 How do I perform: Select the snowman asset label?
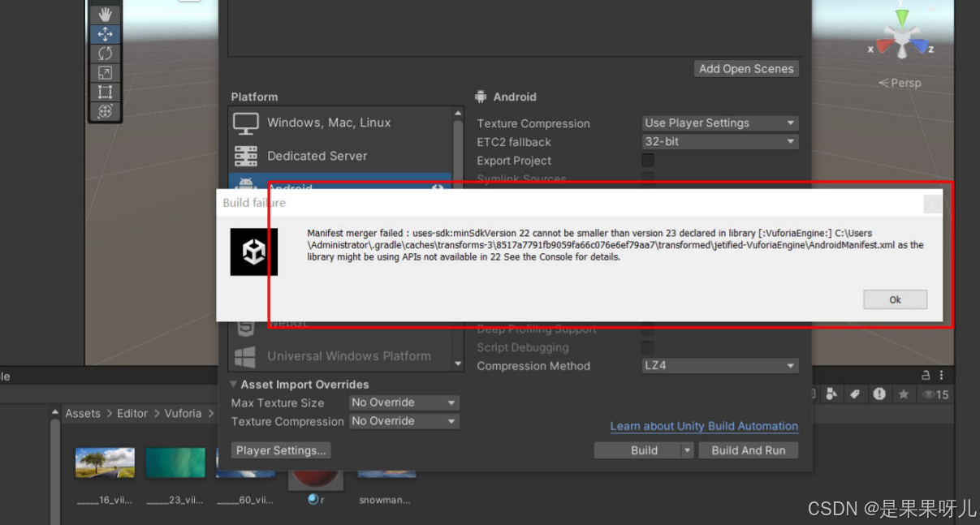pyautogui.click(x=384, y=501)
